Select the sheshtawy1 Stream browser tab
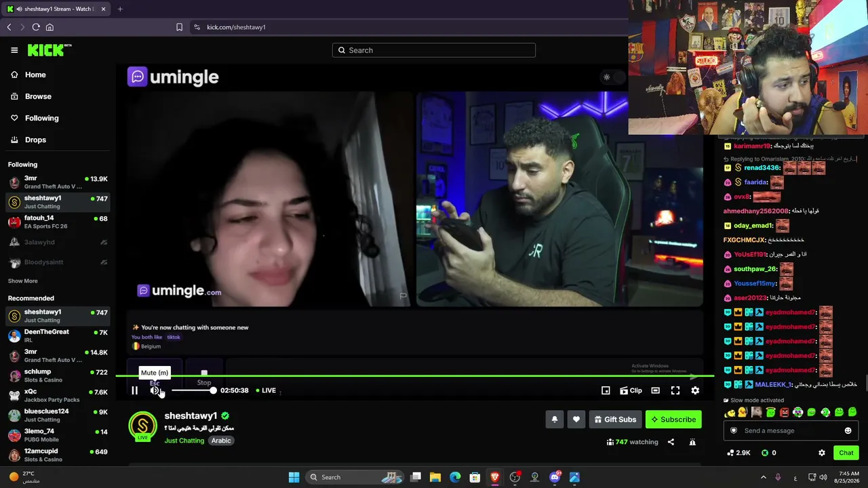Screen dimensions: 868x488 pos(56,9)
